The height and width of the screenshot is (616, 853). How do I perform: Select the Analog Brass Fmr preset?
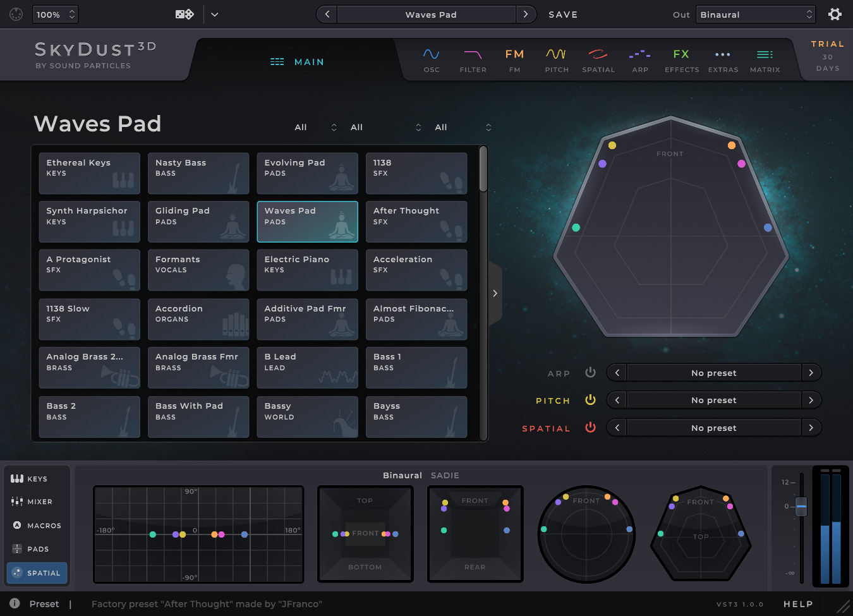(198, 368)
